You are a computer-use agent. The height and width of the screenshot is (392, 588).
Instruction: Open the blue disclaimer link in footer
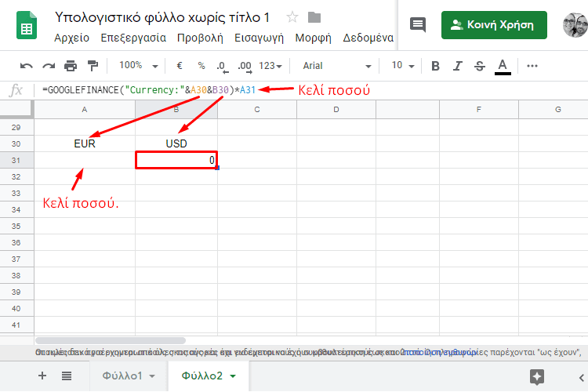pyautogui.click(x=439, y=352)
